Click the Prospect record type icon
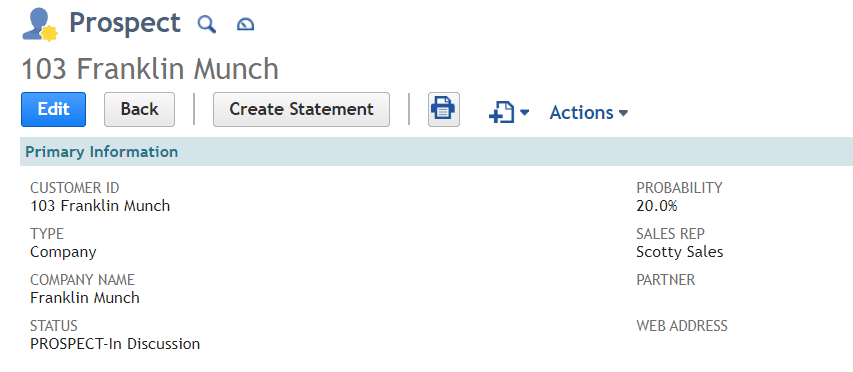 40,25
